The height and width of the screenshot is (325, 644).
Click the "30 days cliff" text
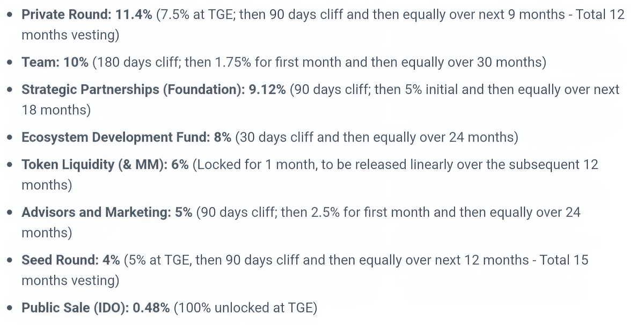(273, 138)
